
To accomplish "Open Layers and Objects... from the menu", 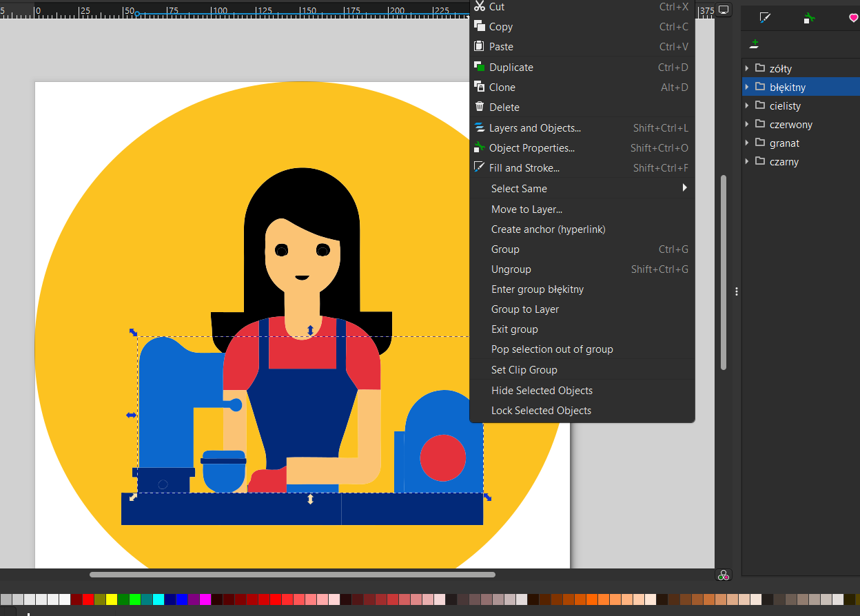I will point(582,128).
